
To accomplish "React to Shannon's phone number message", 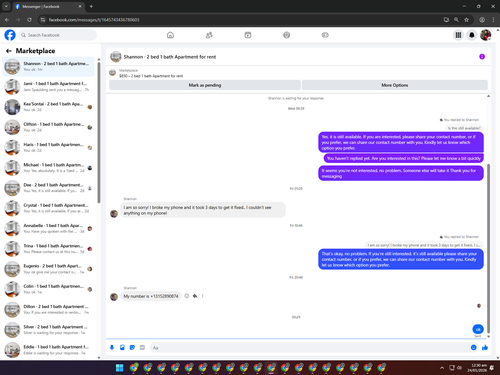I will coord(187,296).
